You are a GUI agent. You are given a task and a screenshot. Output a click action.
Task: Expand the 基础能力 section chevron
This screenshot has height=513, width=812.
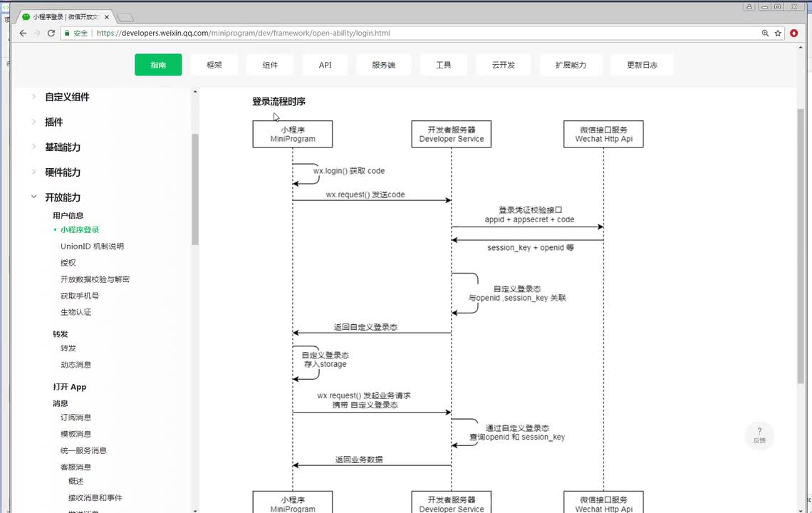pyautogui.click(x=33, y=147)
